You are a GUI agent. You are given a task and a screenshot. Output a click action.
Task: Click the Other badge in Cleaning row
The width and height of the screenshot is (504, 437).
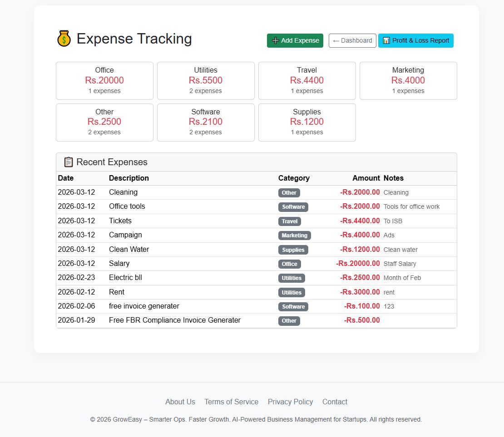(x=289, y=193)
